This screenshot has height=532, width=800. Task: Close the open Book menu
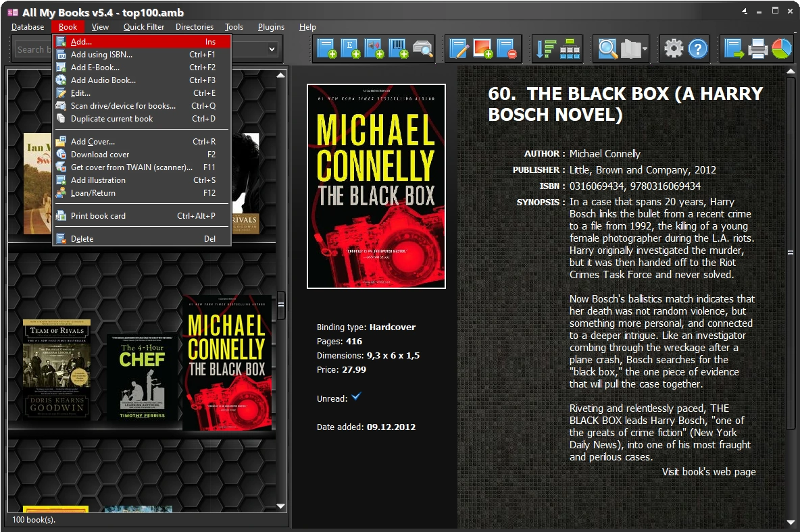(68, 27)
